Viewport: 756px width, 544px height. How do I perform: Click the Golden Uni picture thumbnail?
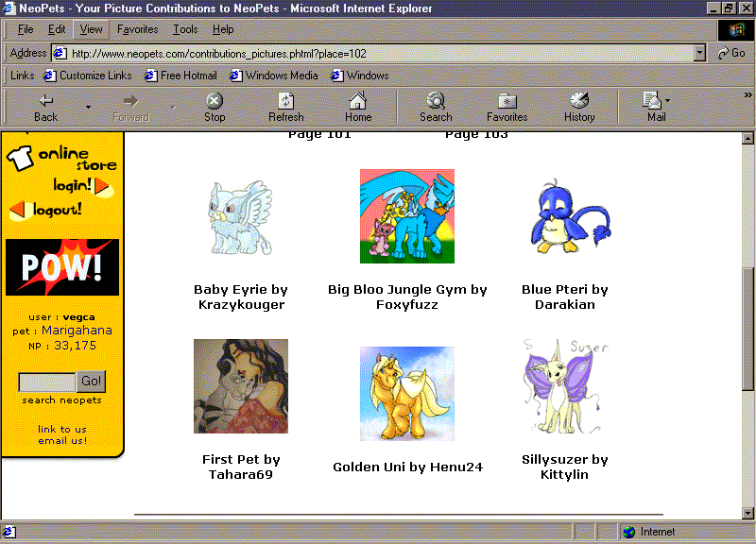point(407,394)
